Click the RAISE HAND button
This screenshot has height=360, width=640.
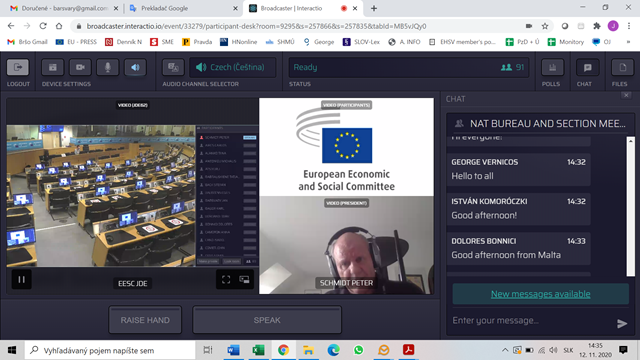click(145, 320)
